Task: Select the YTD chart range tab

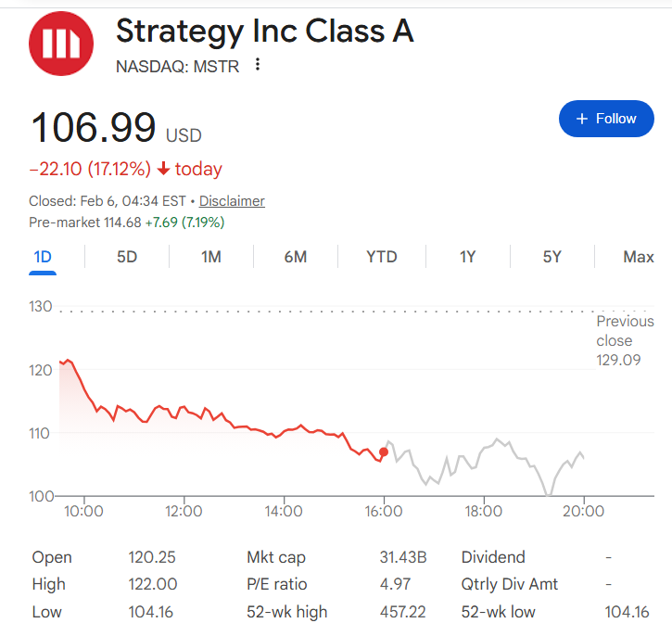Action: (x=382, y=257)
